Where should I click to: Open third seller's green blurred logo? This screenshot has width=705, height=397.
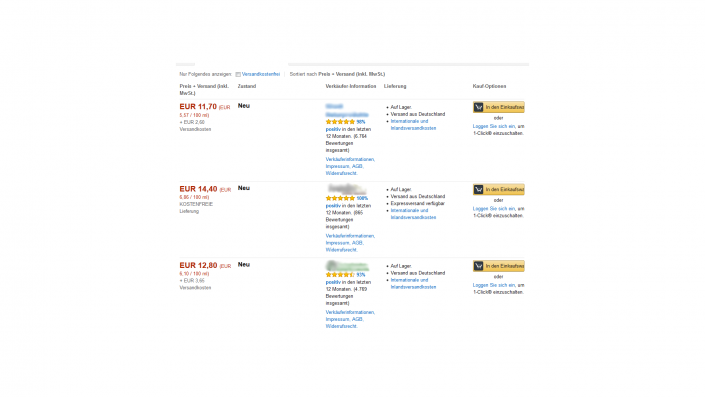(347, 266)
